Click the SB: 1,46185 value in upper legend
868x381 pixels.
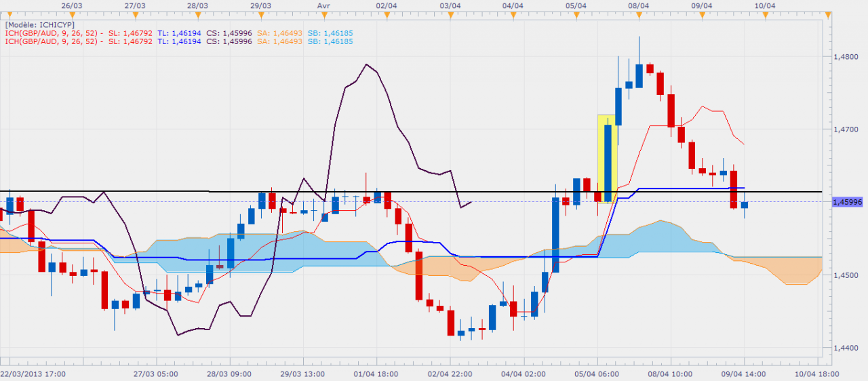point(331,33)
